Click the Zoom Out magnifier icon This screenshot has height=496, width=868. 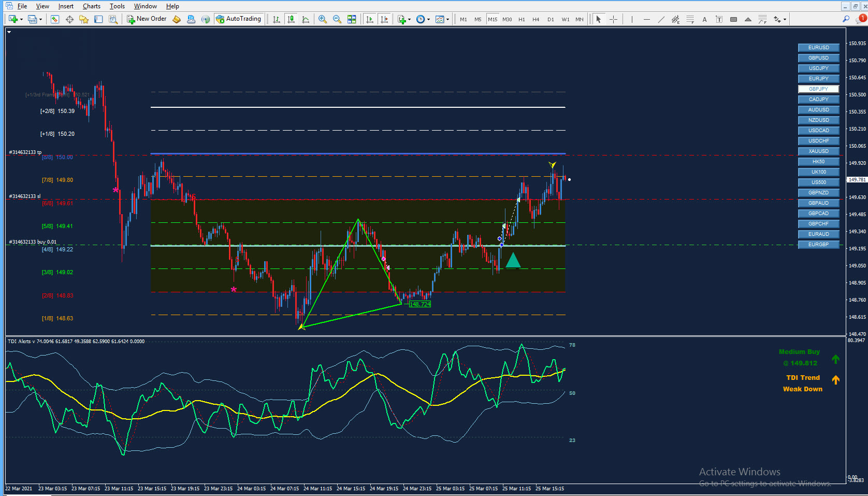pyautogui.click(x=337, y=19)
